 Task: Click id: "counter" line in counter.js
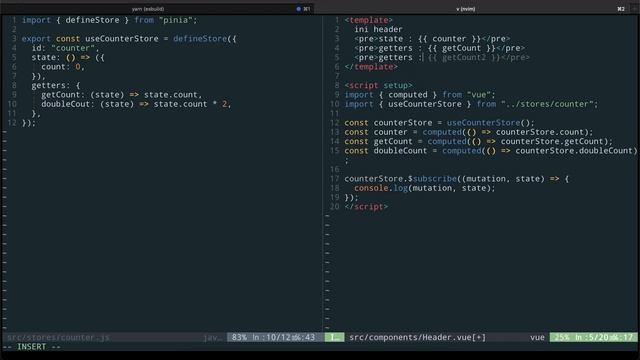[x=65, y=48]
